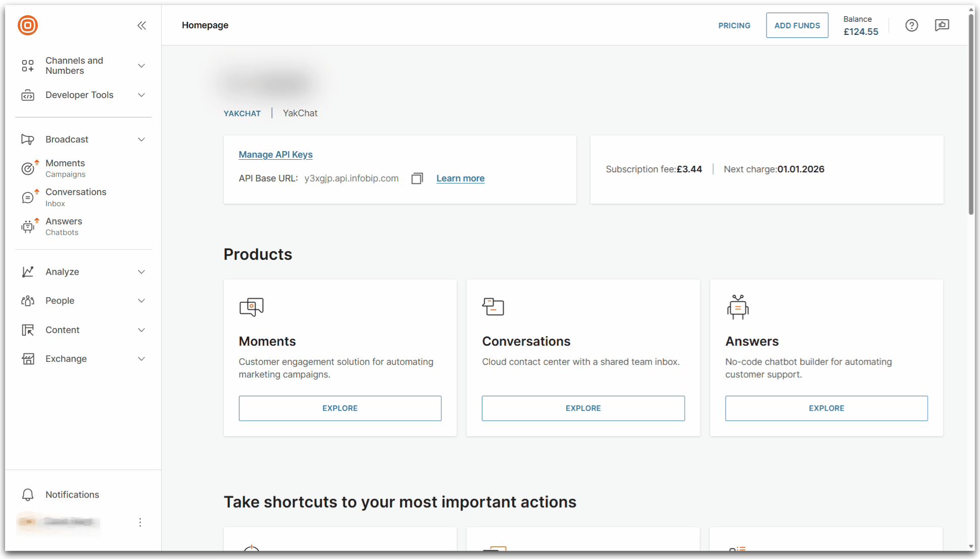This screenshot has height=559, width=980.
Task: Copy the API Base URL
Action: coord(417,178)
